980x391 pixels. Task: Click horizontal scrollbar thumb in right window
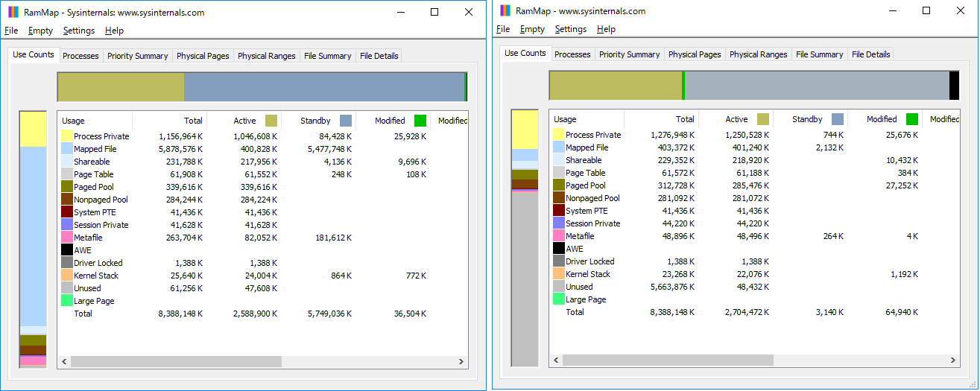click(668, 360)
